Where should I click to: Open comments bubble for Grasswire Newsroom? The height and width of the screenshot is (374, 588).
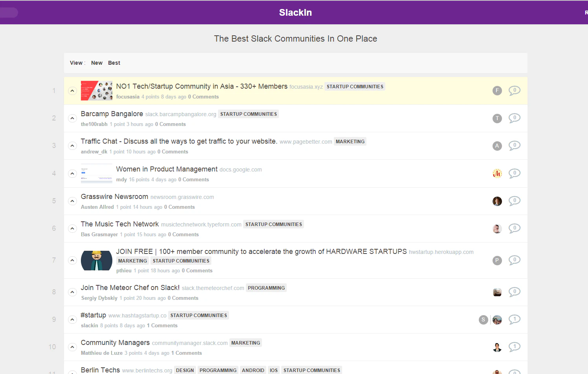(x=515, y=201)
